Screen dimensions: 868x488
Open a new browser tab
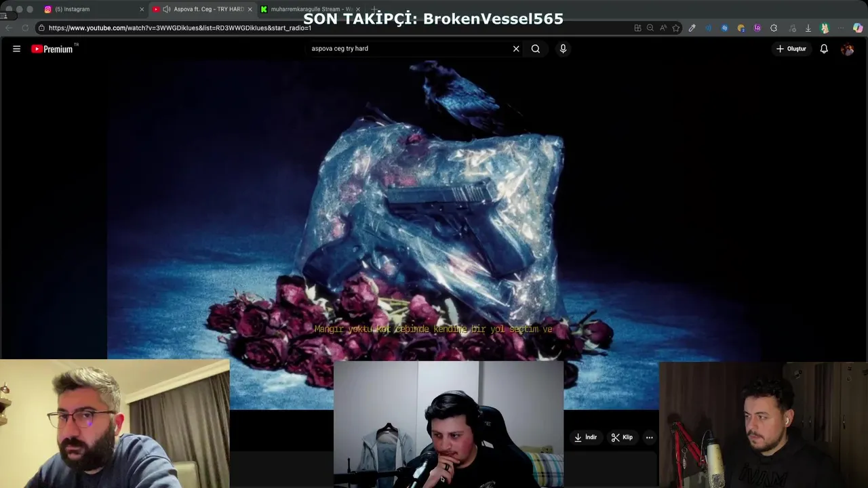click(x=375, y=9)
